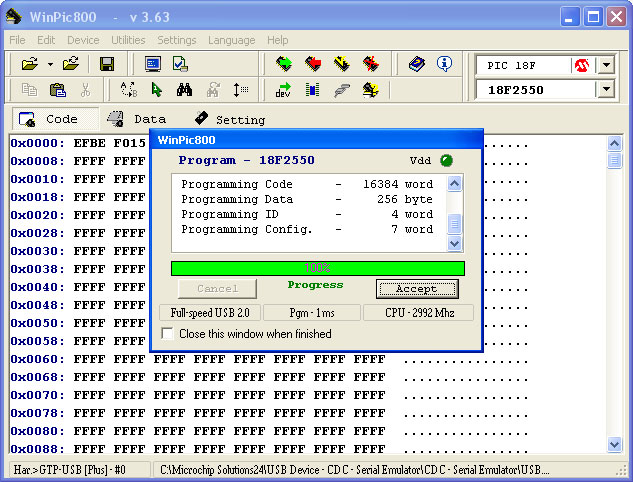This screenshot has height=482, width=633.
Task: Click the F015 code word
Action: point(130,143)
